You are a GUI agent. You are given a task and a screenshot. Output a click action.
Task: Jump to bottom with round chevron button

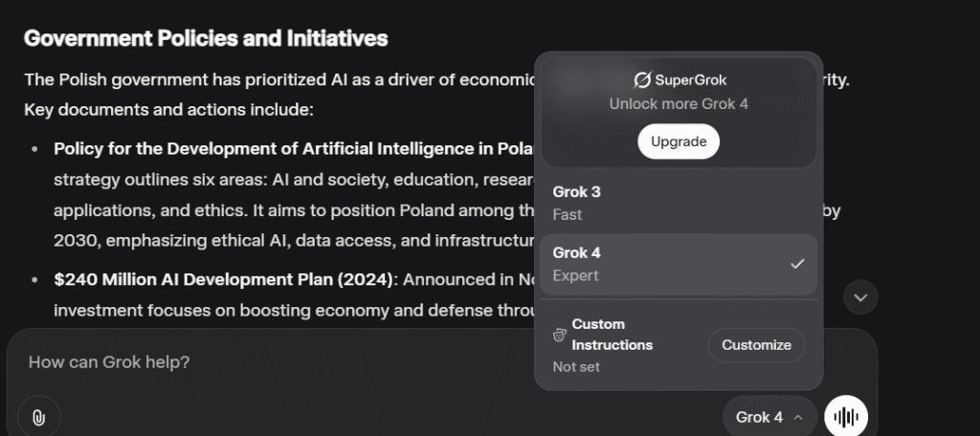pyautogui.click(x=860, y=297)
